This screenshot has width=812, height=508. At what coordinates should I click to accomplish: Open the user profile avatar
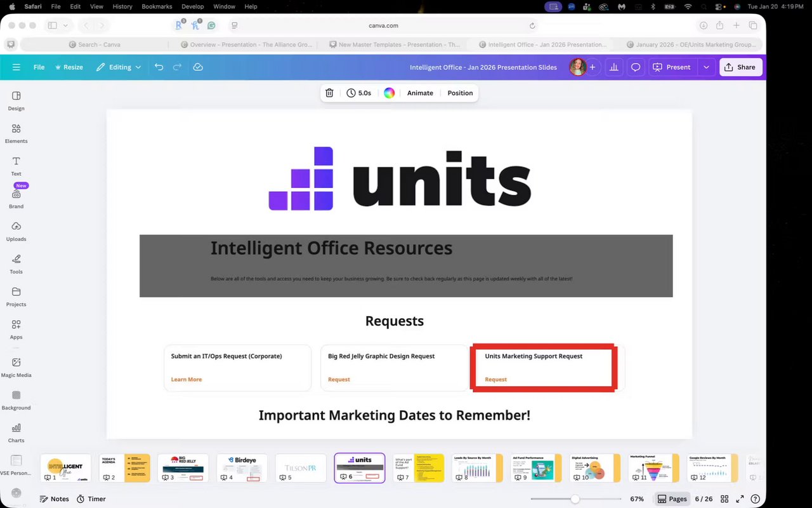[577, 67]
